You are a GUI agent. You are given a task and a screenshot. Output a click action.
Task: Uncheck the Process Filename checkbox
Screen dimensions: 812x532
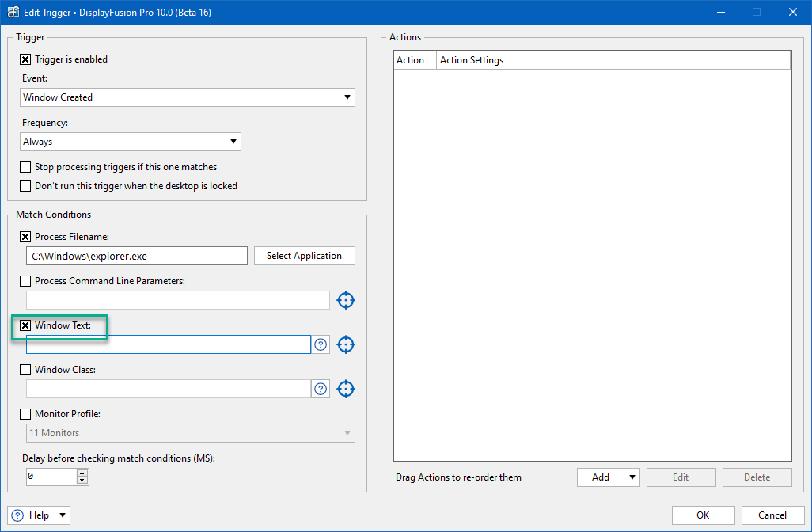[25, 237]
